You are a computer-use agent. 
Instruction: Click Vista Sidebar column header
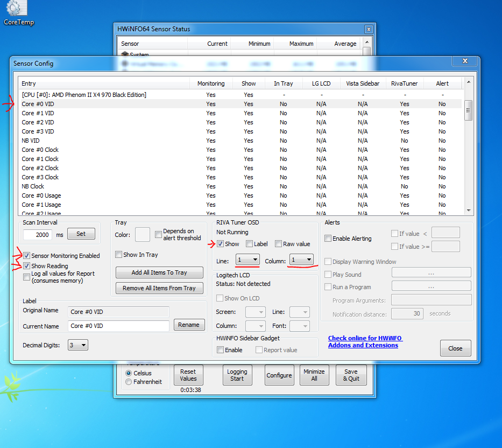click(363, 83)
